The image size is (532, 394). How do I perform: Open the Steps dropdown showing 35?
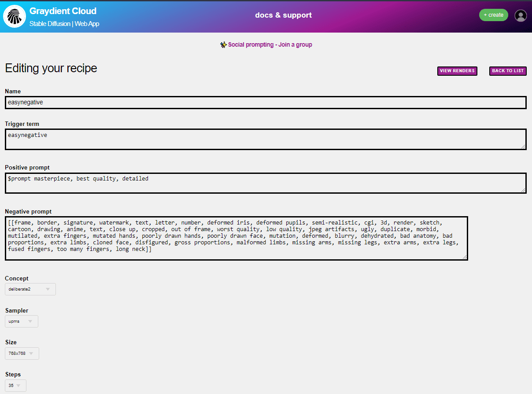pos(15,385)
